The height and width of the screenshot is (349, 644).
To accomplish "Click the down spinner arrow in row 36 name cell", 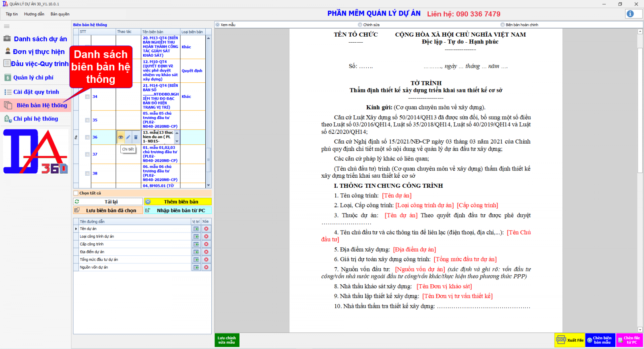I will click(x=177, y=141).
